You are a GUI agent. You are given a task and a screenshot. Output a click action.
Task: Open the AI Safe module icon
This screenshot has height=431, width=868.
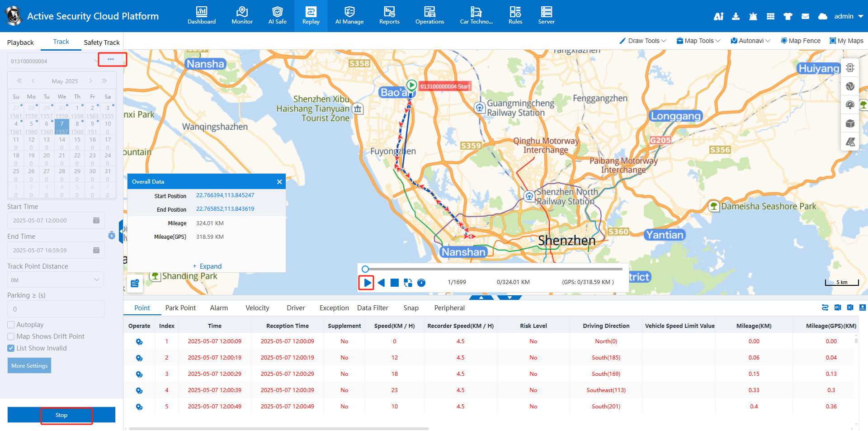coord(277,15)
